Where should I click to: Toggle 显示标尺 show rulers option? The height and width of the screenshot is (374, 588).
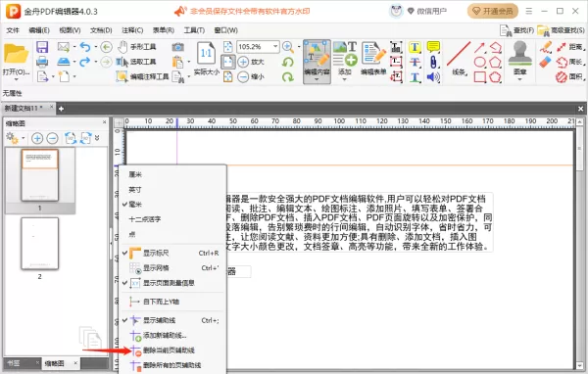tap(172, 253)
